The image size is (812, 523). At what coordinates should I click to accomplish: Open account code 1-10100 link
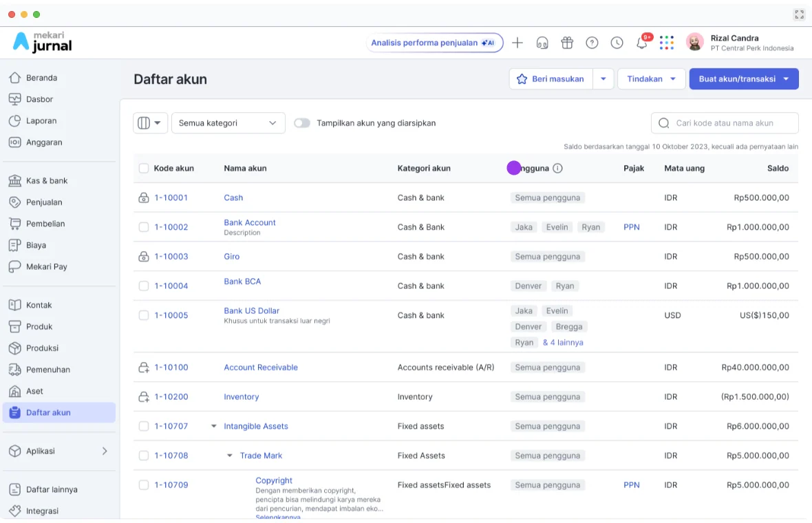(x=171, y=367)
